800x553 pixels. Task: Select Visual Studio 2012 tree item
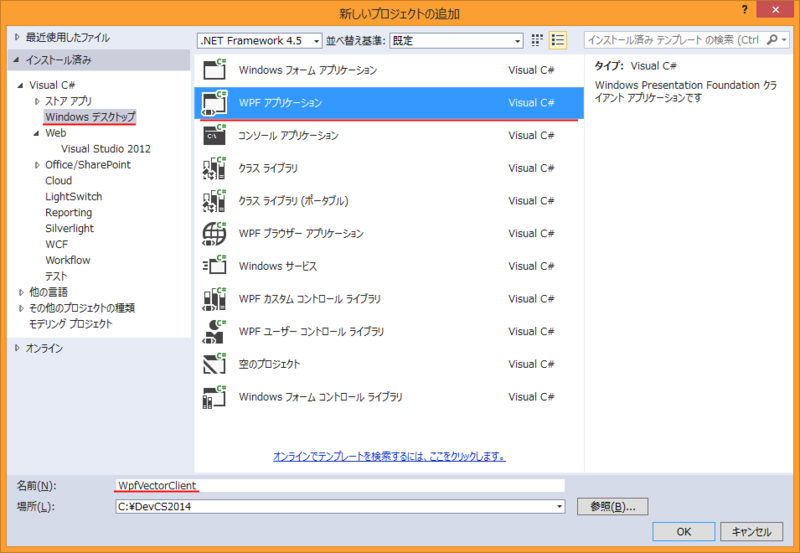pyautogui.click(x=106, y=149)
